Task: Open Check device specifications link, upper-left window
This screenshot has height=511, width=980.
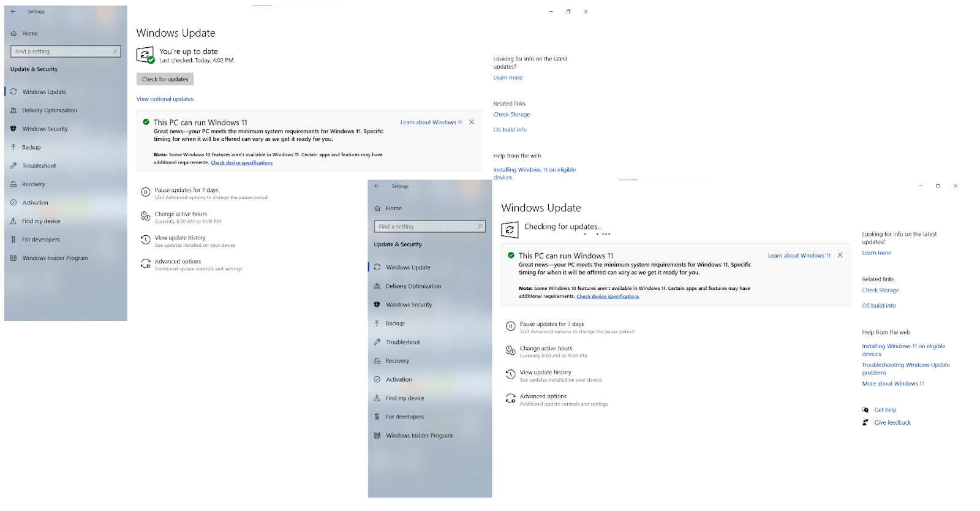Action: click(x=242, y=163)
